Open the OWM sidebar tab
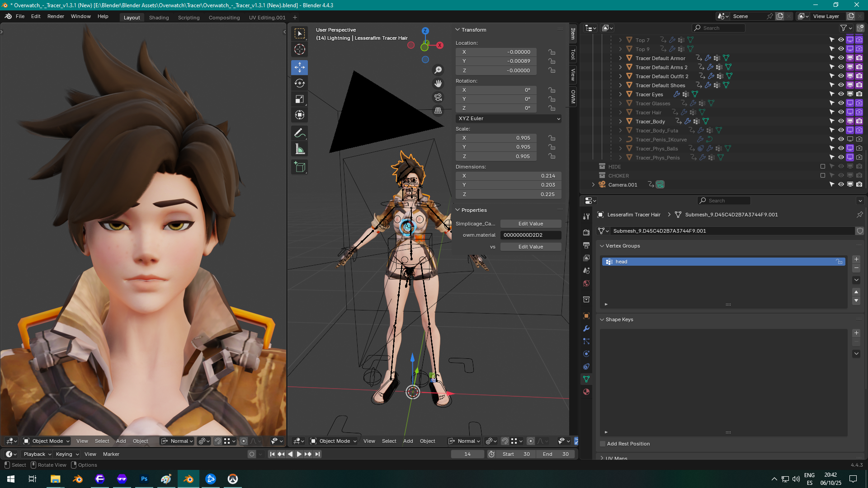The image size is (868, 488). tap(573, 96)
